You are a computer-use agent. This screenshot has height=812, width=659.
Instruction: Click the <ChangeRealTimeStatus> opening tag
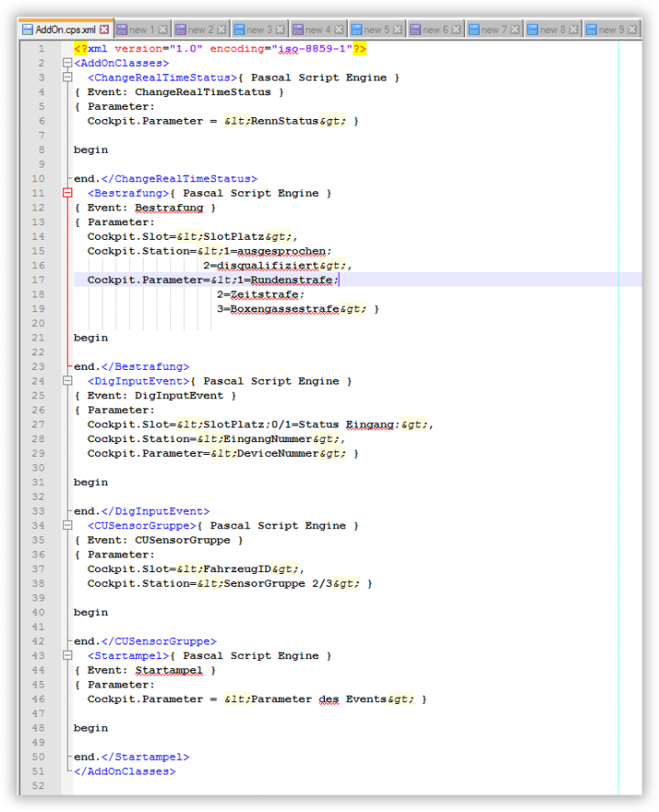point(163,78)
